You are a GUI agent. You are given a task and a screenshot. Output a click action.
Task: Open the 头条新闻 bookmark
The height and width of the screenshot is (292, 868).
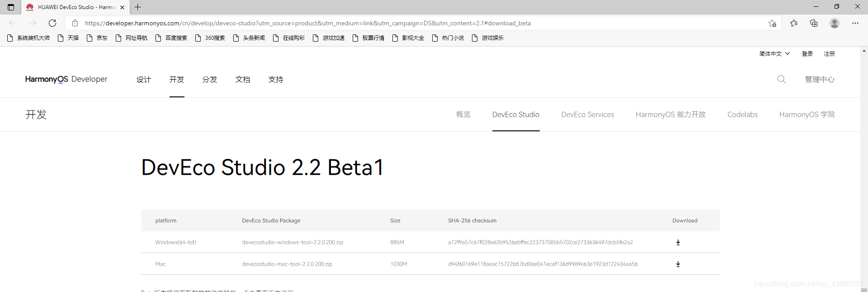coord(249,38)
